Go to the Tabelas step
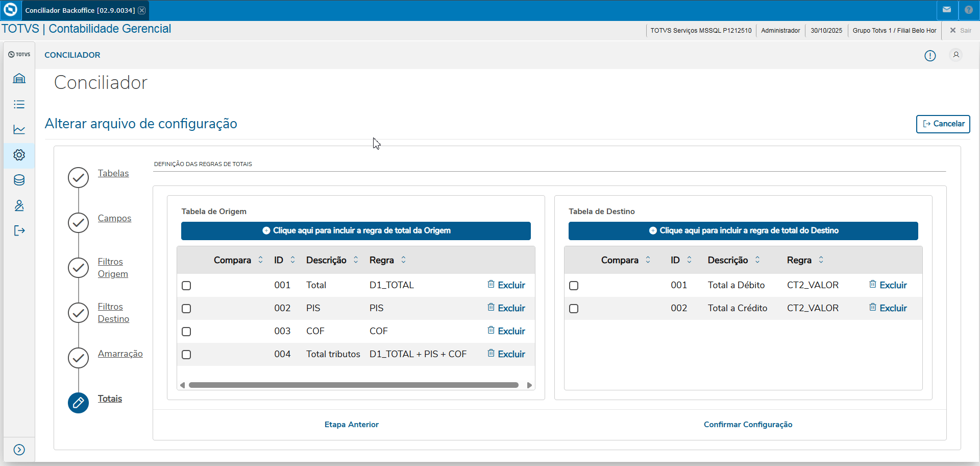This screenshot has height=466, width=980. (x=113, y=173)
